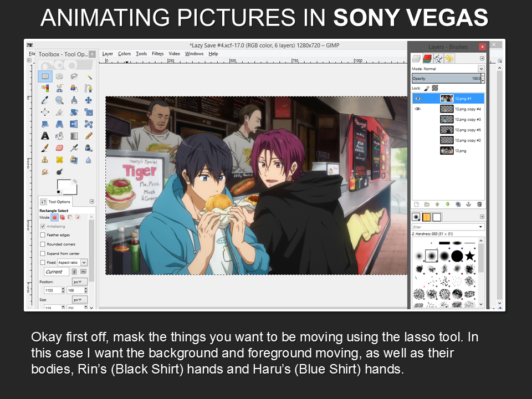Switch to the Paths tab
Image resolution: width=532 pixels, height=399 pixels.
[x=438, y=59]
